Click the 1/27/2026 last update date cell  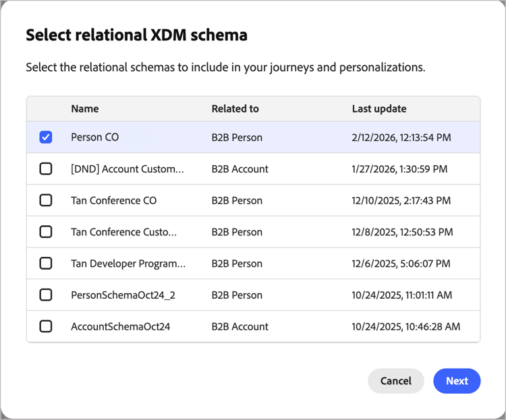[x=399, y=169]
